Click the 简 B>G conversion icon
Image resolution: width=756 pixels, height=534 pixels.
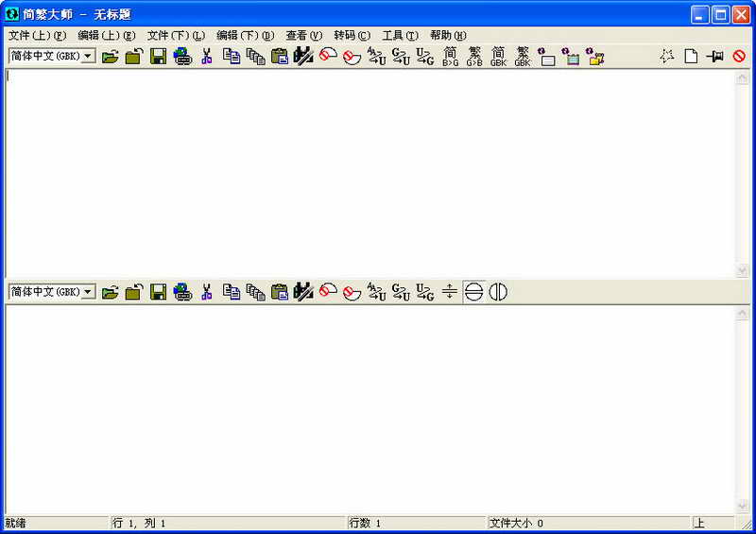(451, 57)
